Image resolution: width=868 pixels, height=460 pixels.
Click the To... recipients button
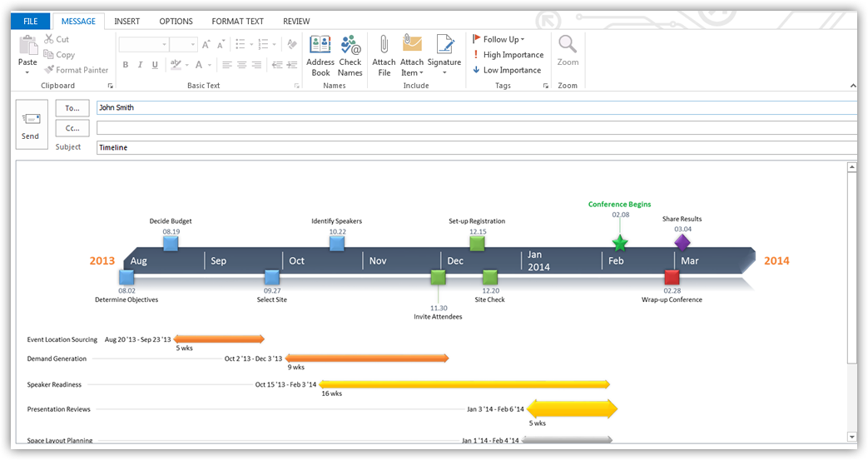72,108
